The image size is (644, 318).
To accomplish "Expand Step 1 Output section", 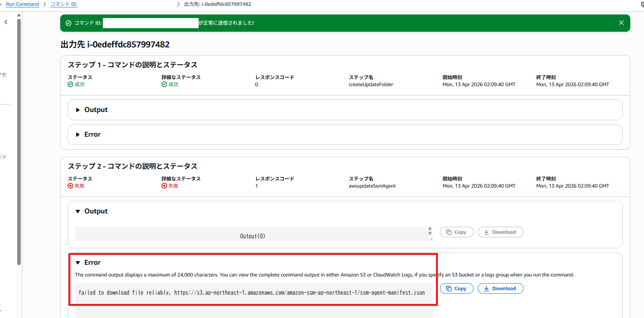I will click(x=96, y=110).
